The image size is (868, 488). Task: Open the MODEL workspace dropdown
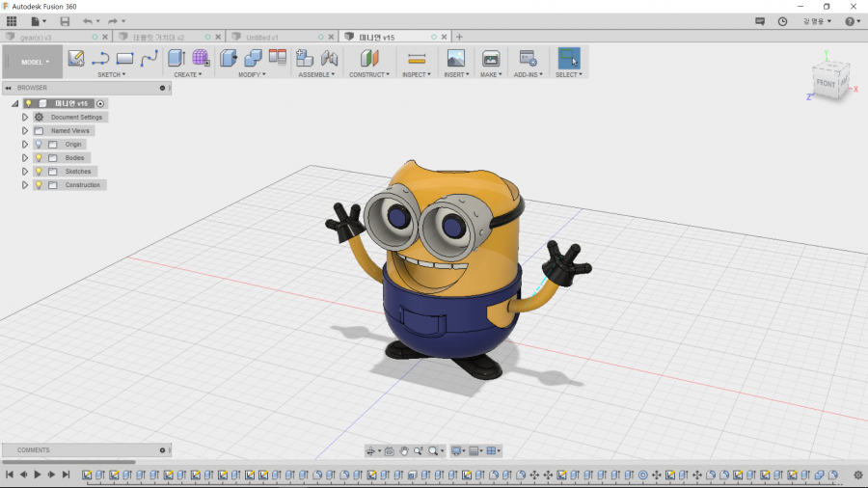click(x=35, y=62)
